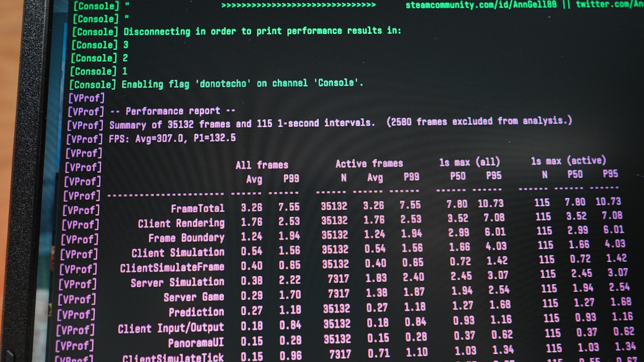Select the Client Simulation row label

178,253
